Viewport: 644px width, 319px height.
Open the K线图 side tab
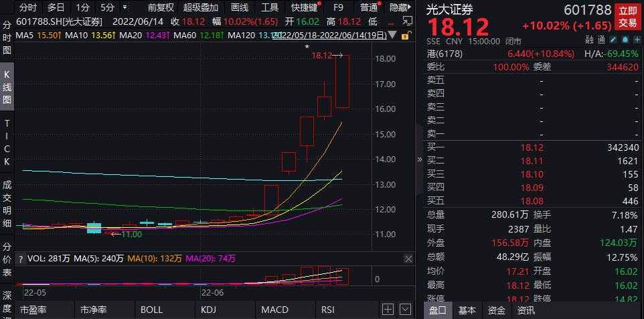7,86
